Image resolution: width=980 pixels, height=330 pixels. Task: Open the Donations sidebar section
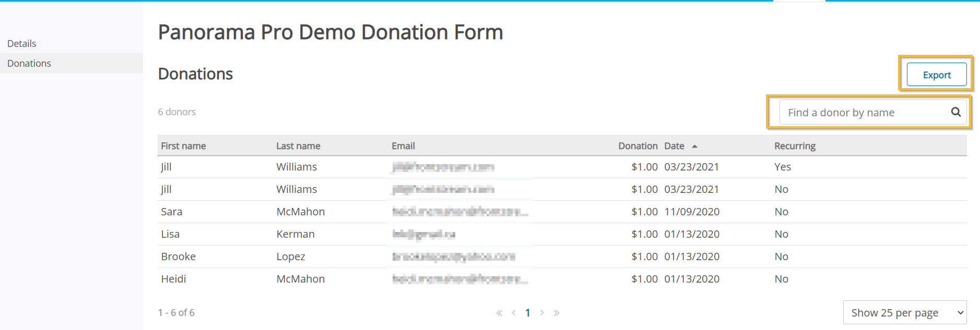click(29, 63)
